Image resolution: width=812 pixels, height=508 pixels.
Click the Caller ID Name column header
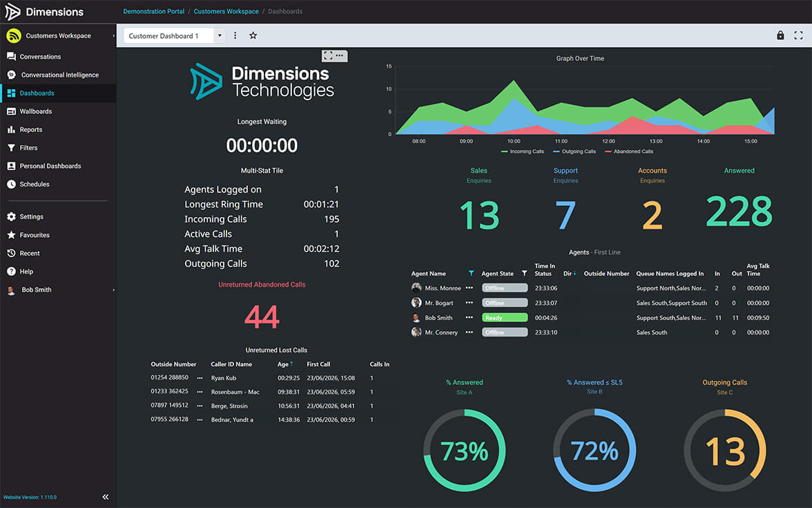pyautogui.click(x=231, y=364)
